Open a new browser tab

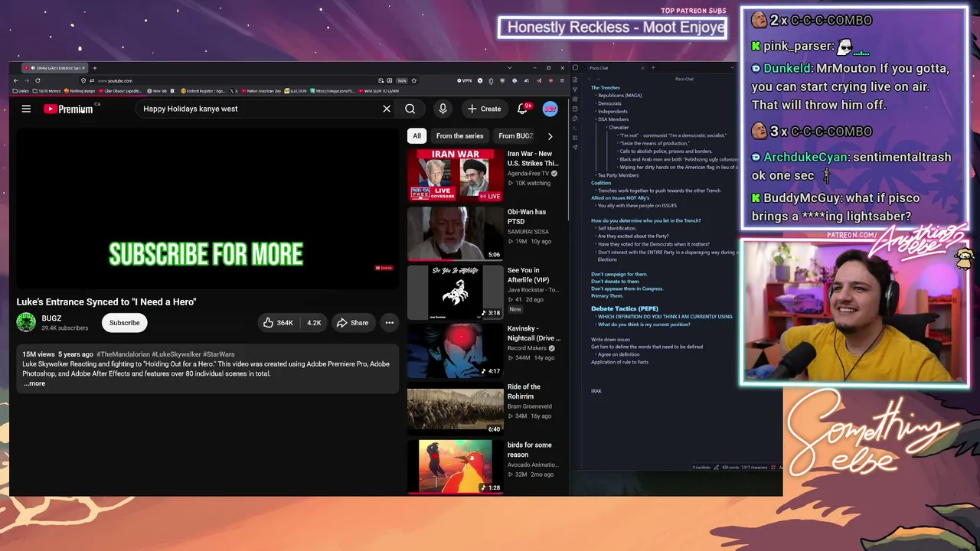pyautogui.click(x=94, y=68)
